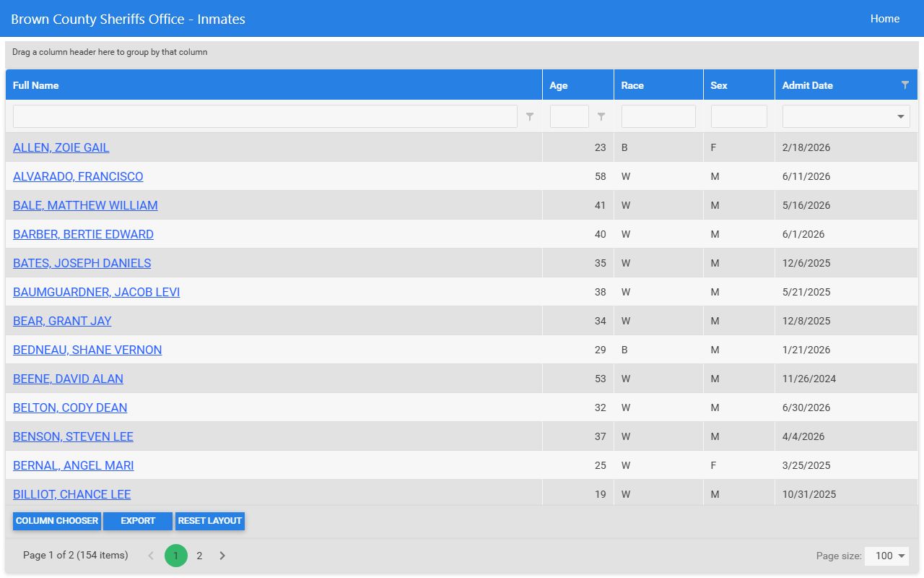Open inmate BELTON, CODY DEAN
This screenshot has height=578, width=924.
tap(70, 407)
